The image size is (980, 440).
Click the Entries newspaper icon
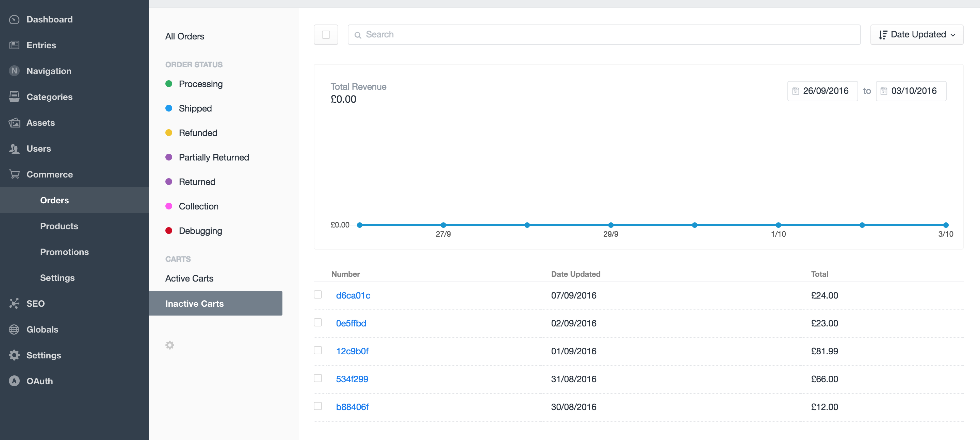click(x=14, y=45)
